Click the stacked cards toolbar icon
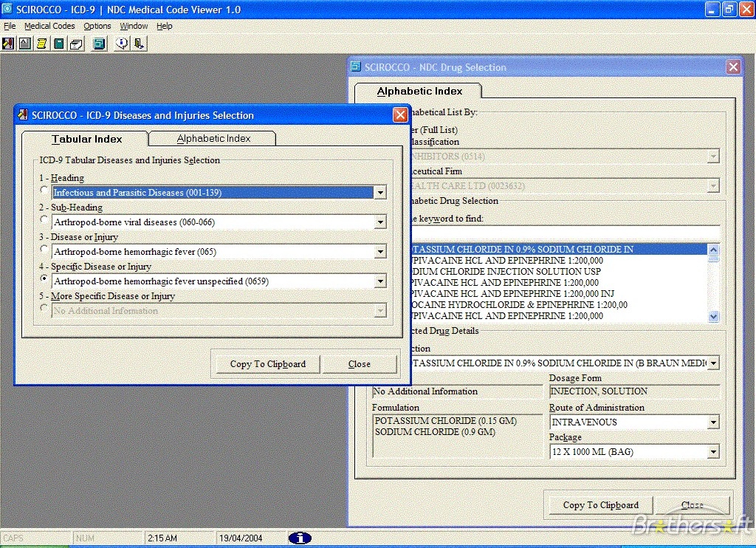 tap(76, 44)
